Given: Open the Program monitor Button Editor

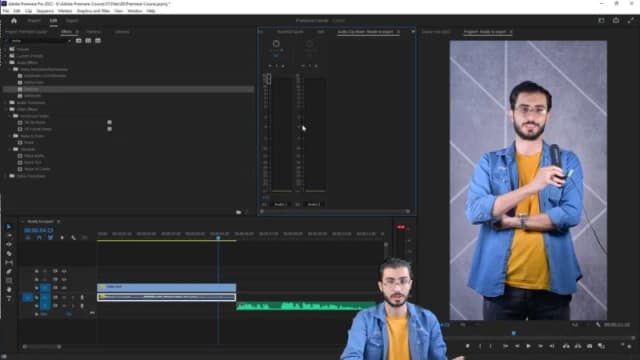Looking at the screenshot, I should coord(629,347).
